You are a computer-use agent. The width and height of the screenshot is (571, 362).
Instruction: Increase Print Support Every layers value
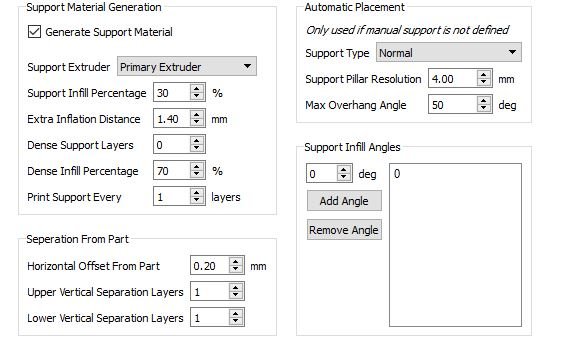197,193
